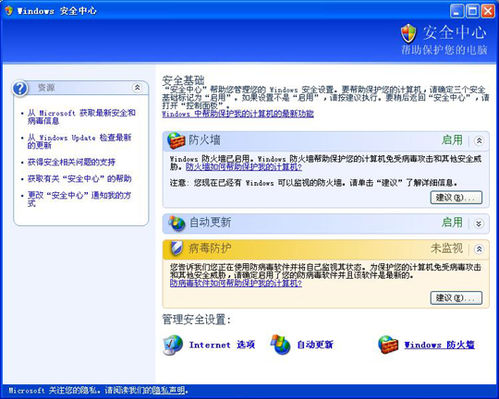Click the 自动更新 text link under 管理安全设置
Image resolution: width=499 pixels, height=399 pixels.
315,345
